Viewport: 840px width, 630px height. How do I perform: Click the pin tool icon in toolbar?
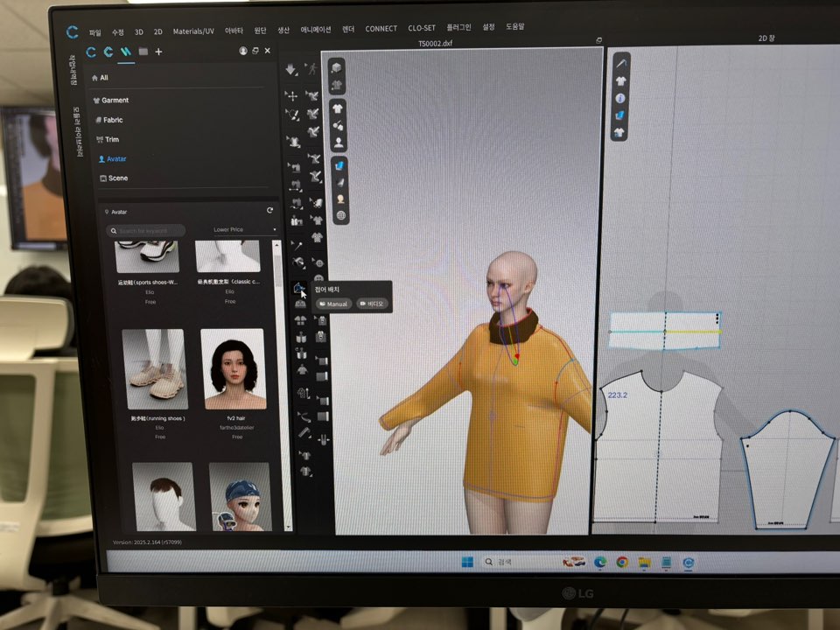coord(297,245)
